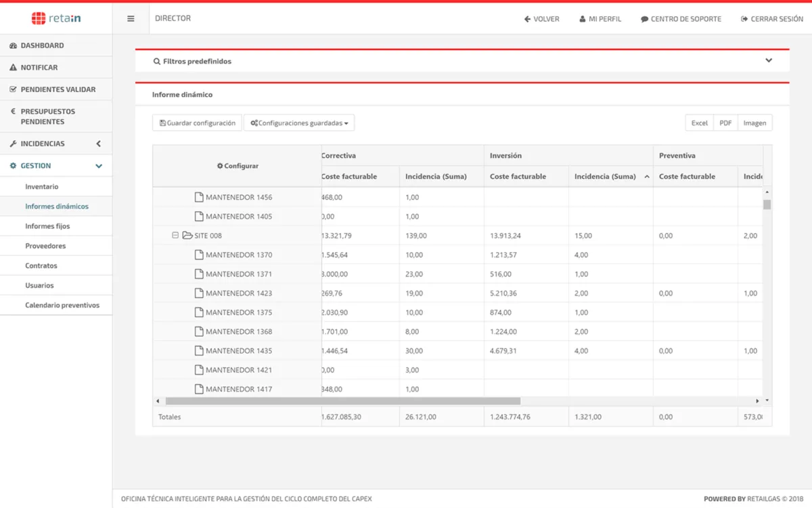Click vertical scroll up arrow of table
Viewport: 812px width, 508px height.
point(767,192)
